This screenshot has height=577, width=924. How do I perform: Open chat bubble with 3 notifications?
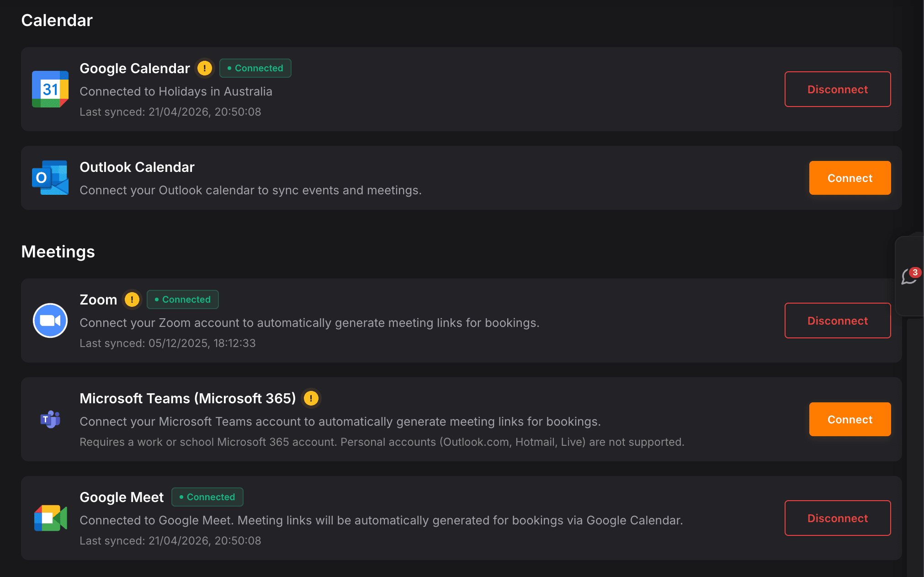tap(909, 276)
